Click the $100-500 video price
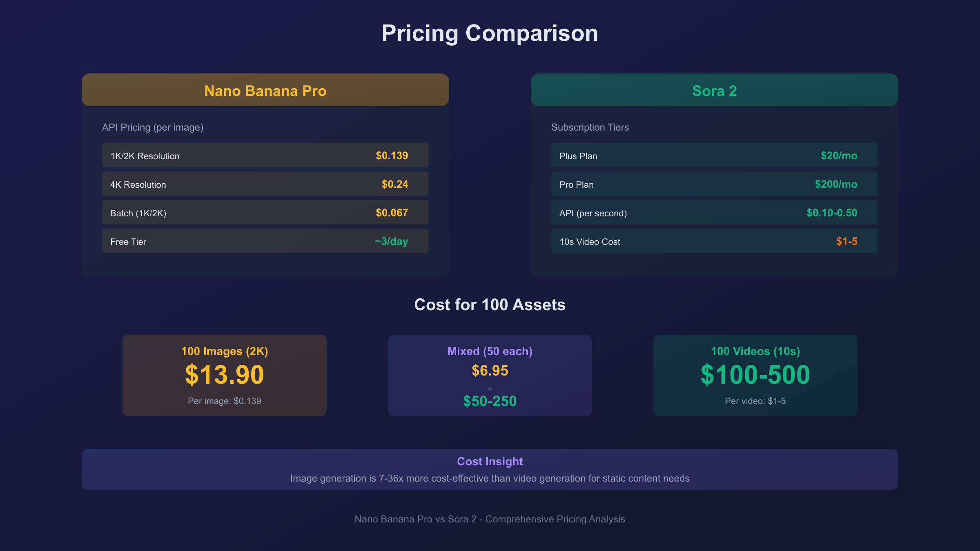Image resolution: width=980 pixels, height=551 pixels. pos(755,375)
